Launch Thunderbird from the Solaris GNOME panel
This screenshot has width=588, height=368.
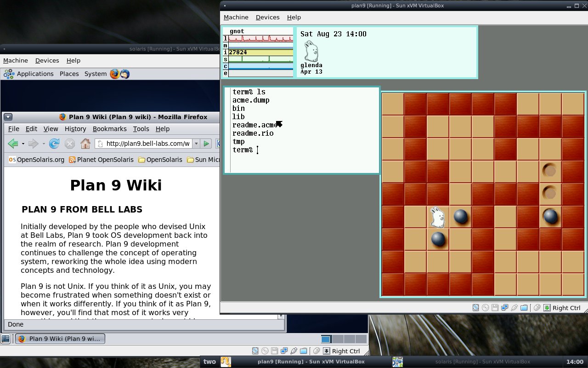125,74
